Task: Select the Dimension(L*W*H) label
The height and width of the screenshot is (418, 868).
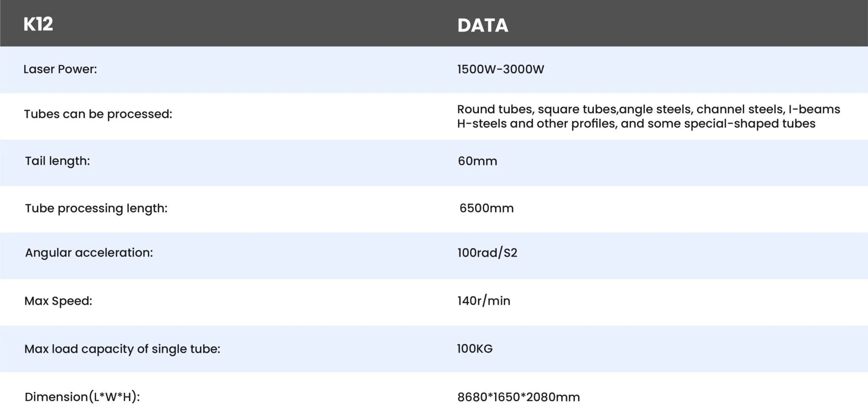Action: coord(82,397)
